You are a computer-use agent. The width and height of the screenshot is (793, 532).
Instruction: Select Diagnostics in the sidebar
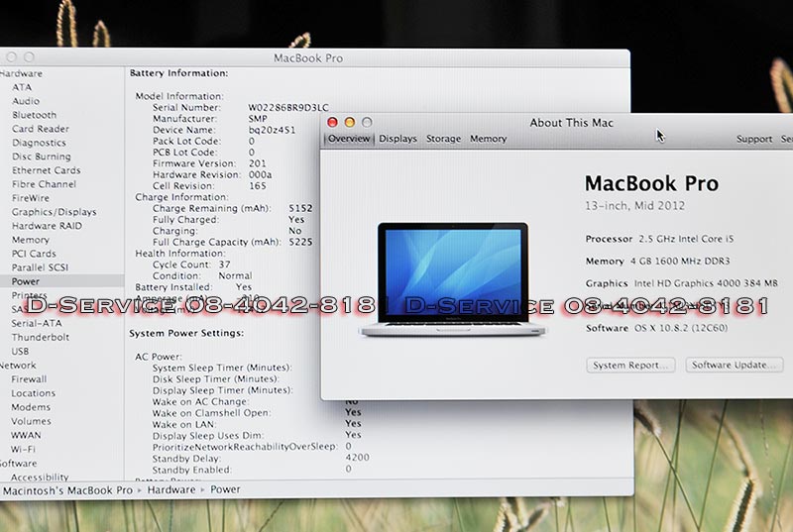[x=39, y=143]
